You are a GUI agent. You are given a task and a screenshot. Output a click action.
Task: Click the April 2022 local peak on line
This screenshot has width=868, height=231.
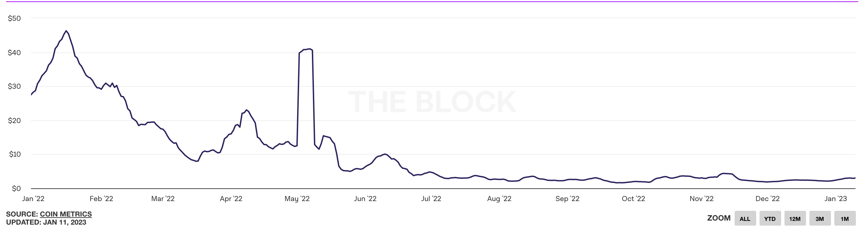(247, 110)
